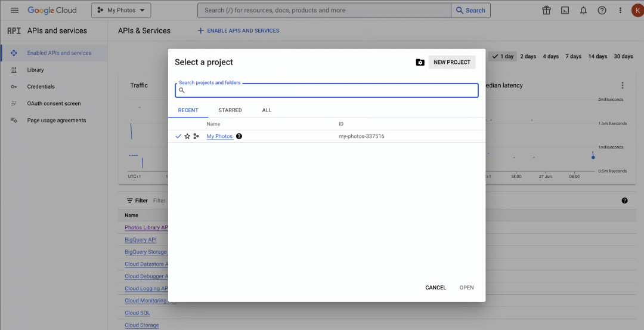Switch to the ALL tab
The image size is (644, 330).
pyautogui.click(x=267, y=110)
